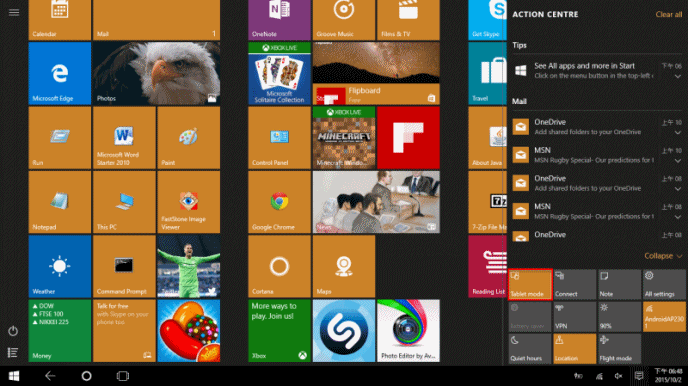This screenshot has width=688, height=386.
Task: Open the Photos eagle tile
Action: [156, 73]
